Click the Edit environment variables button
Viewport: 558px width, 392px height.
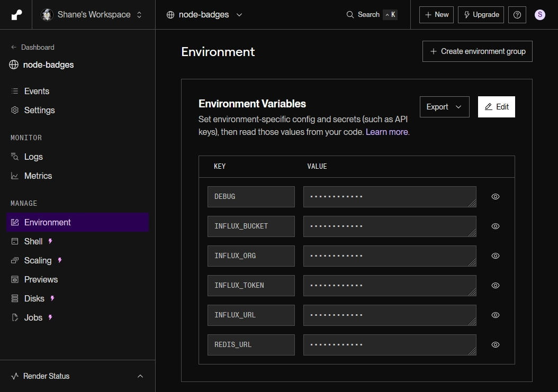pyautogui.click(x=496, y=107)
